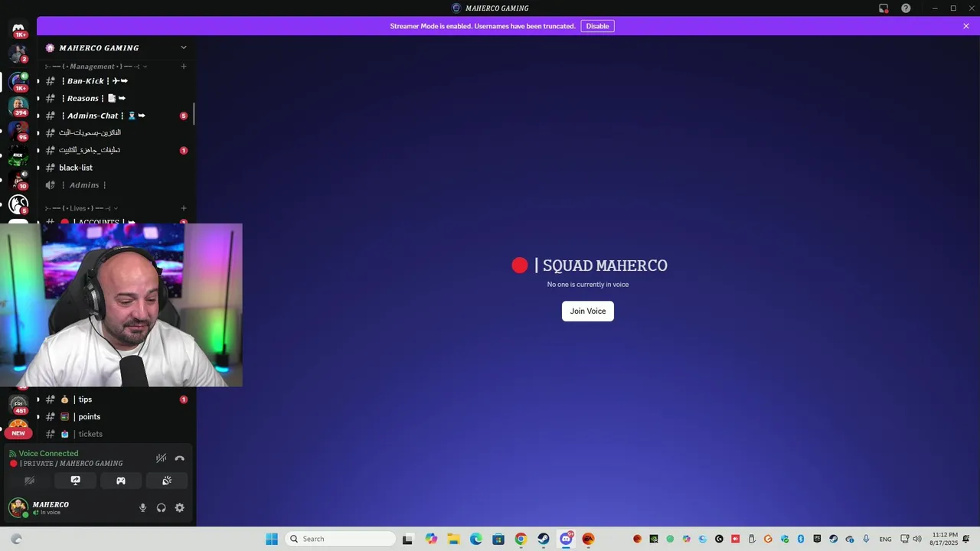Image resolution: width=980 pixels, height=551 pixels.
Task: Open the Windows Start menu
Action: tap(272, 539)
